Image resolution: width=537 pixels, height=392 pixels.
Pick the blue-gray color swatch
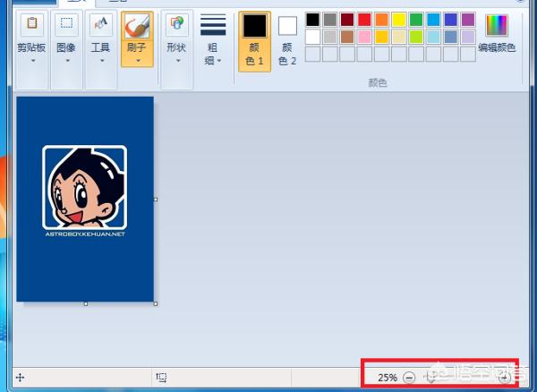click(x=450, y=37)
